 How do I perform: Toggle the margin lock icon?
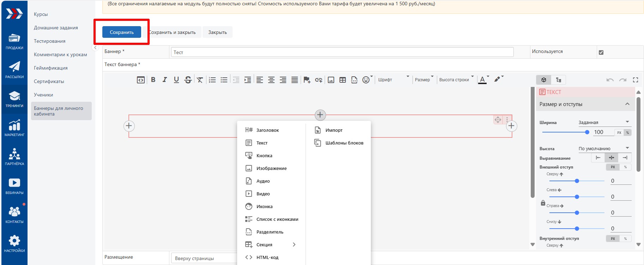(x=543, y=203)
